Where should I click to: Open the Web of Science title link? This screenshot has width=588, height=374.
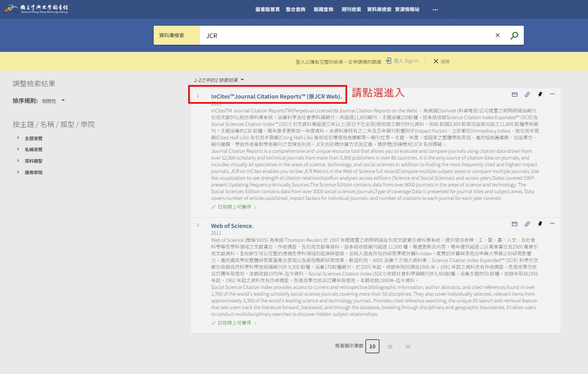pos(232,226)
